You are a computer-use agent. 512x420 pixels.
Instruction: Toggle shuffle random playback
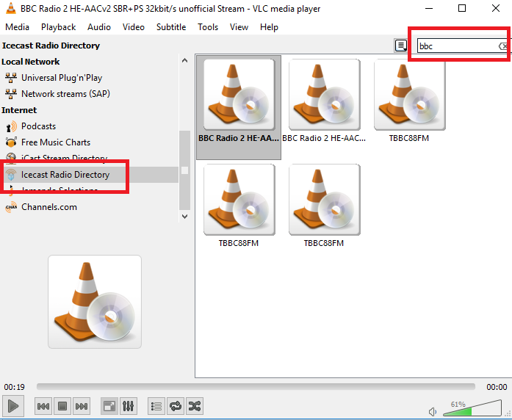tap(195, 406)
